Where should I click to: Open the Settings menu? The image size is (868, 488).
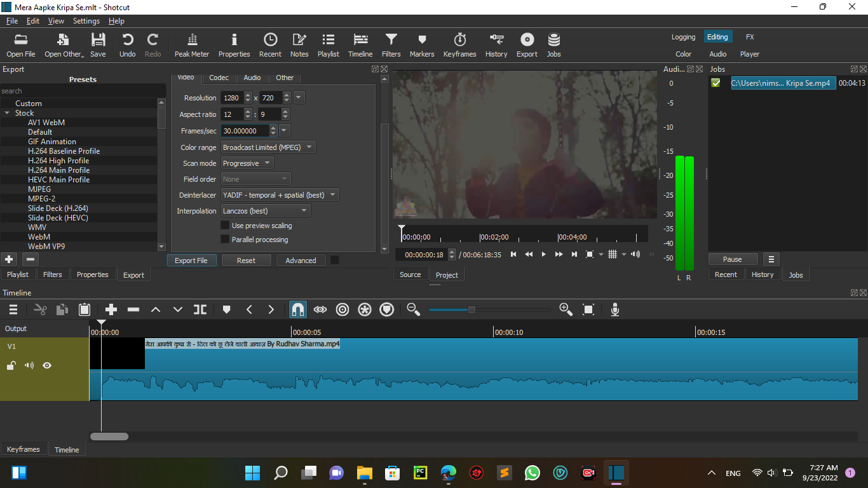click(x=86, y=20)
